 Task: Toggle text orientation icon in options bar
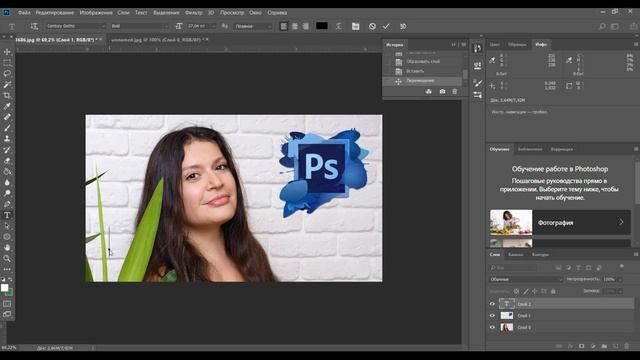point(34,26)
